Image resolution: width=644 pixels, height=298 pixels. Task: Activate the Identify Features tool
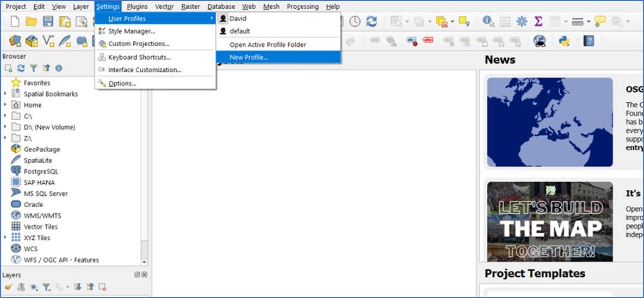488,21
